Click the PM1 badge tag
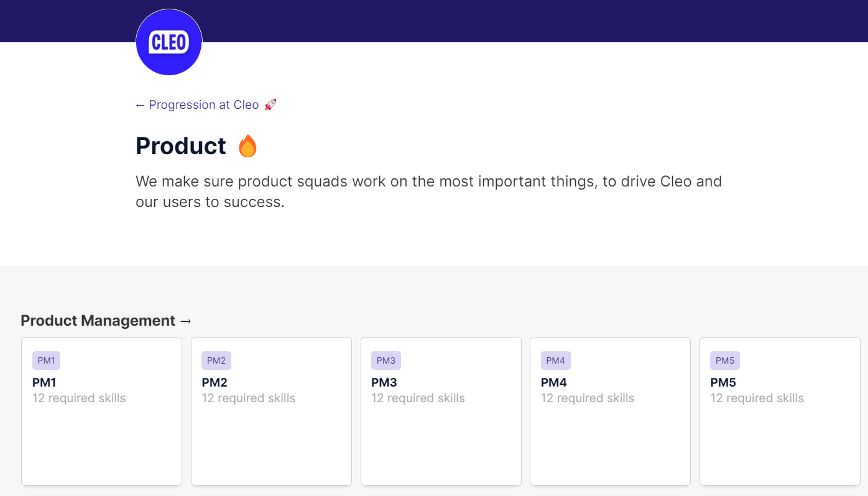 46,361
